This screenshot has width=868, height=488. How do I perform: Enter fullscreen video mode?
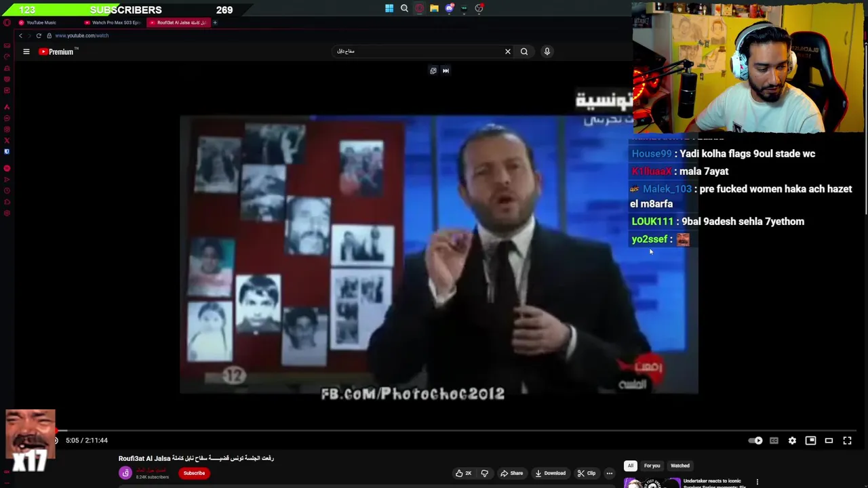847,441
